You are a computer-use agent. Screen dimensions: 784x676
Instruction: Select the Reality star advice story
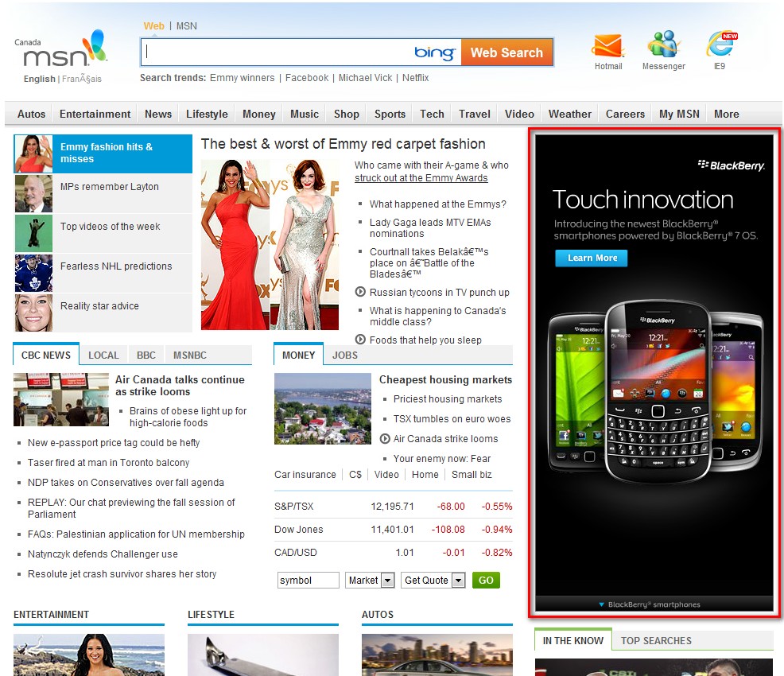103,313
